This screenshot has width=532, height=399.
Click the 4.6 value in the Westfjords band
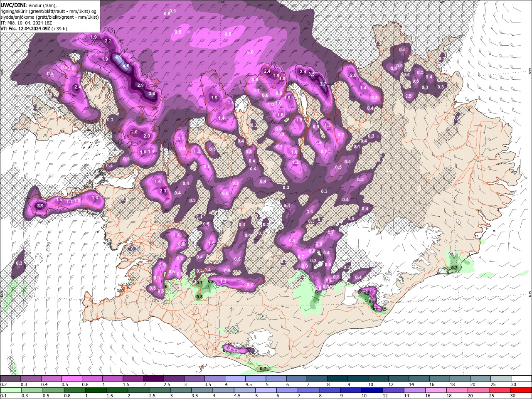[x=126, y=66]
